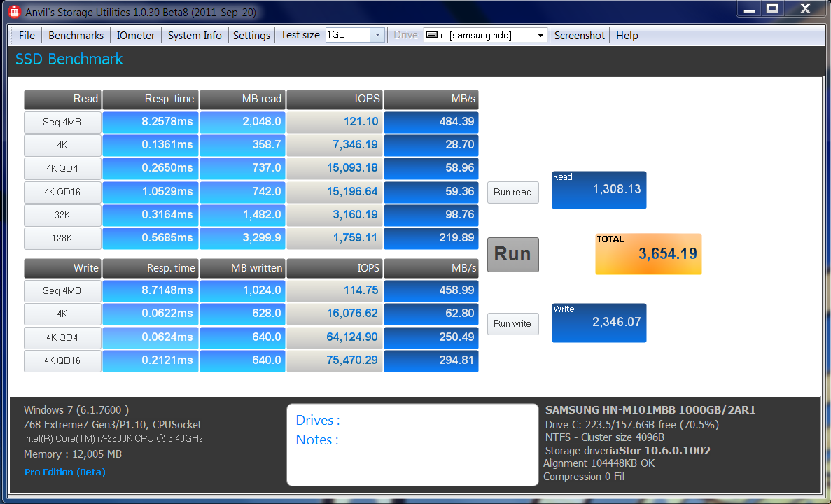This screenshot has height=504, width=831.
Task: Open the Help menu
Action: click(x=627, y=36)
